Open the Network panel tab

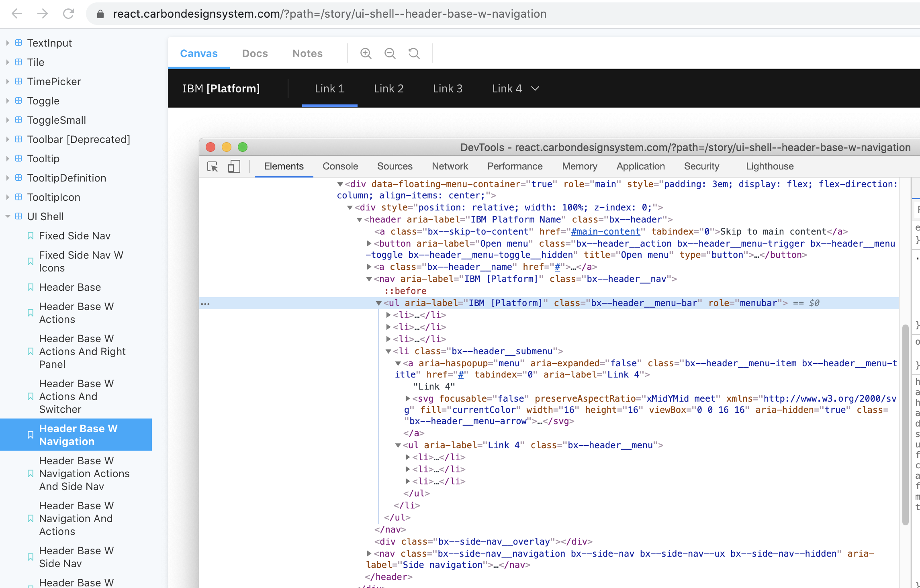[450, 166]
